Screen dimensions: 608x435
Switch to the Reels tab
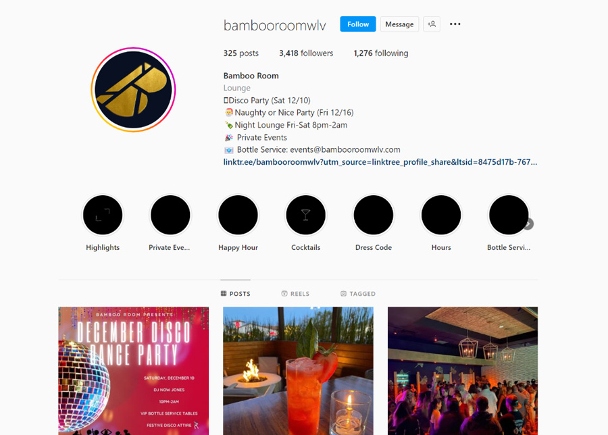[295, 293]
